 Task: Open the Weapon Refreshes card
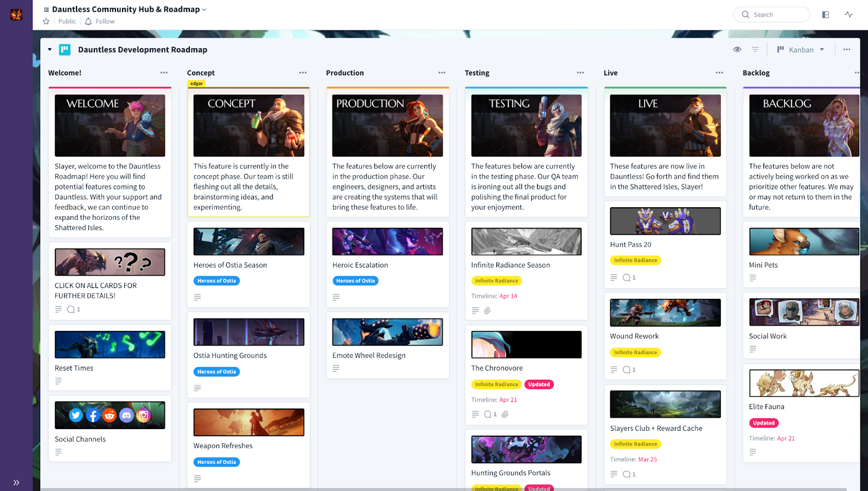point(249,445)
